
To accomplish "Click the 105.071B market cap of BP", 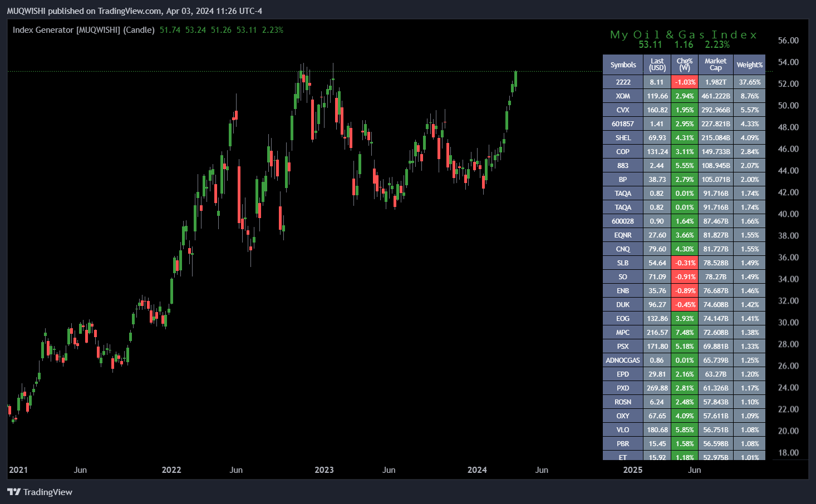I will coord(716,179).
